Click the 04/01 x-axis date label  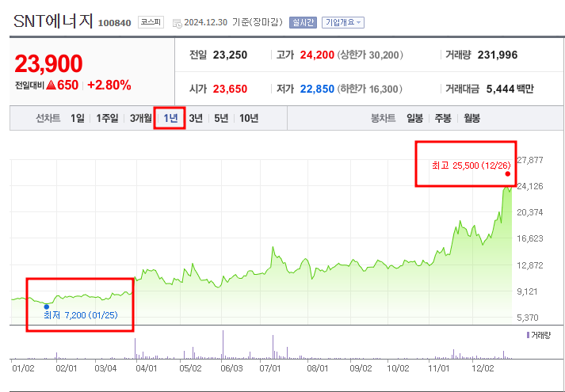[147, 368]
